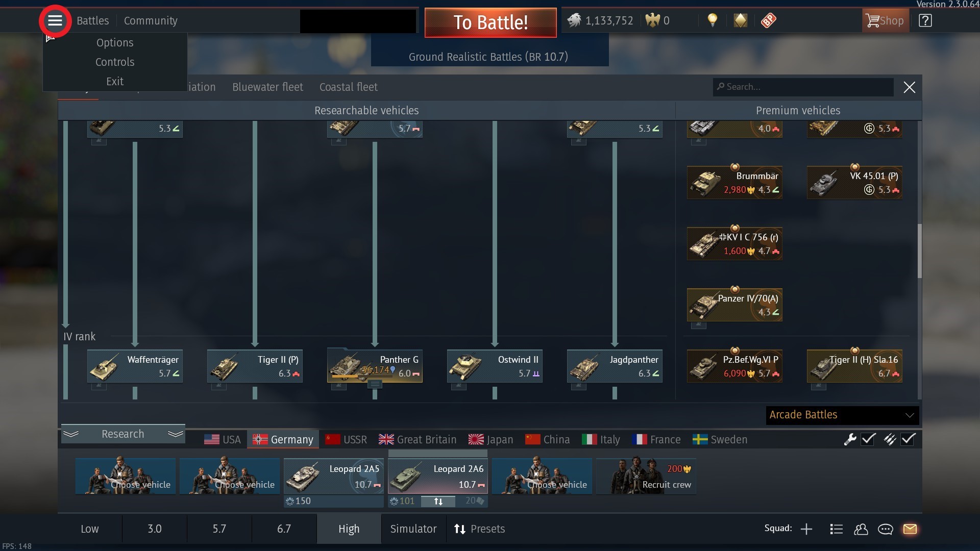Open the hamburger main menu icon
980x551 pixels.
coord(55,21)
